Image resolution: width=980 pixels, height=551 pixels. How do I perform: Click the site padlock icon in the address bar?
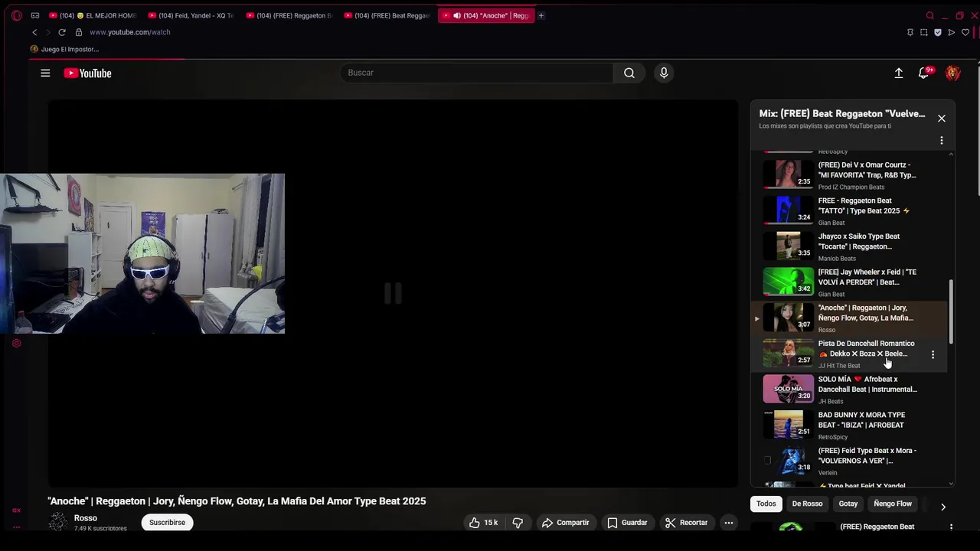(x=79, y=32)
